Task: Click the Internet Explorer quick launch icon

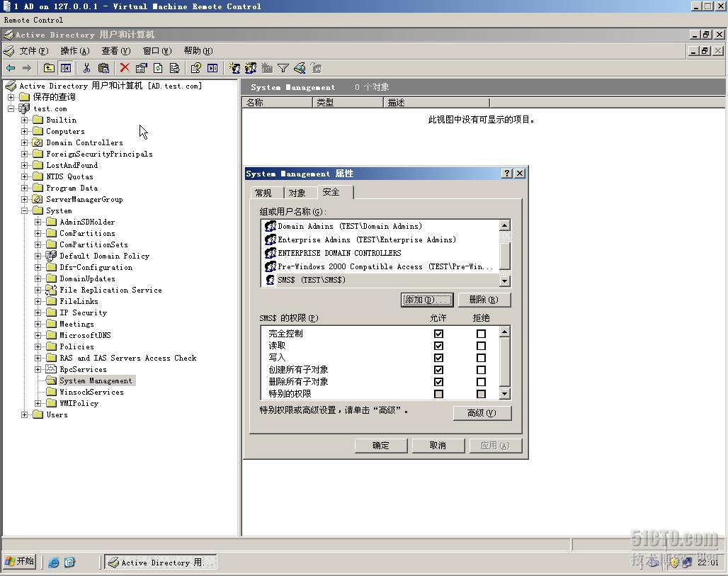Action: point(54,563)
